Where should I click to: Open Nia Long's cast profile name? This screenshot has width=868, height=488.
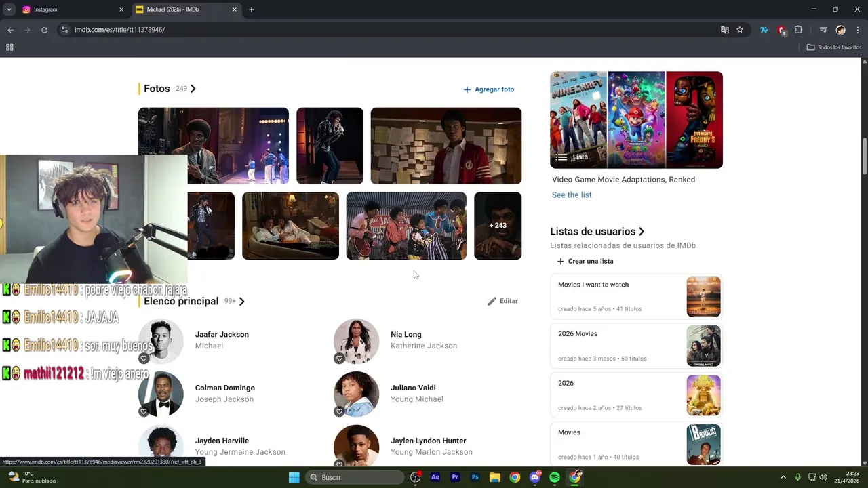(x=406, y=334)
